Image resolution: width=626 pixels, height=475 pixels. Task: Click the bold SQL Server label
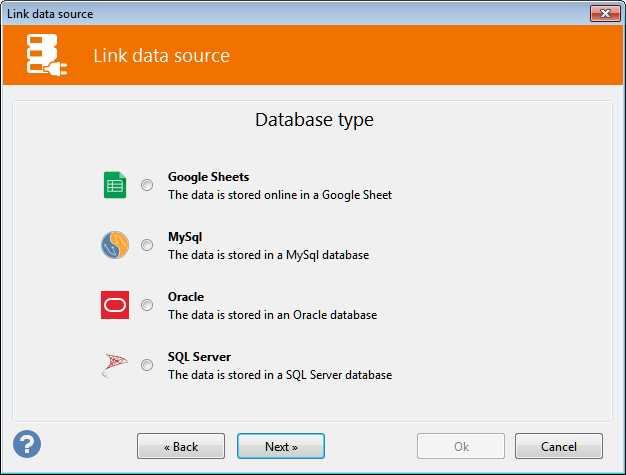[x=199, y=357]
